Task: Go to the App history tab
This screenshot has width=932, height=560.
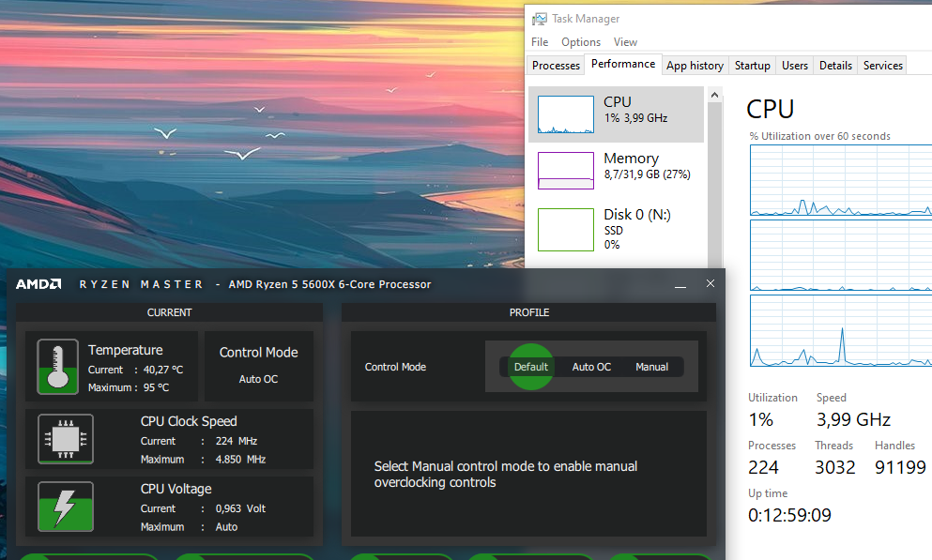Action: (695, 66)
